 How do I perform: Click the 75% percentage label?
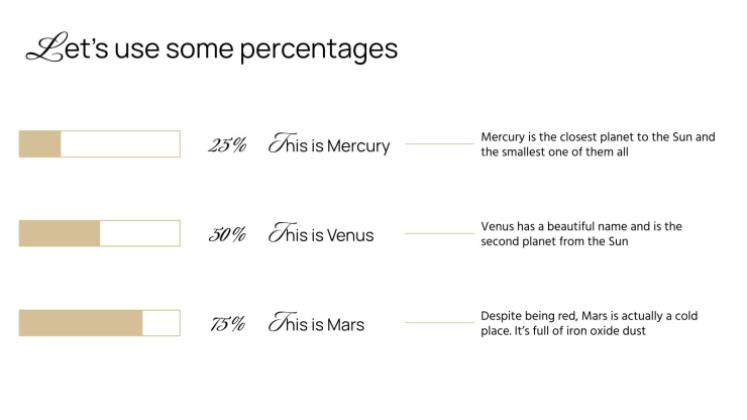click(x=227, y=325)
